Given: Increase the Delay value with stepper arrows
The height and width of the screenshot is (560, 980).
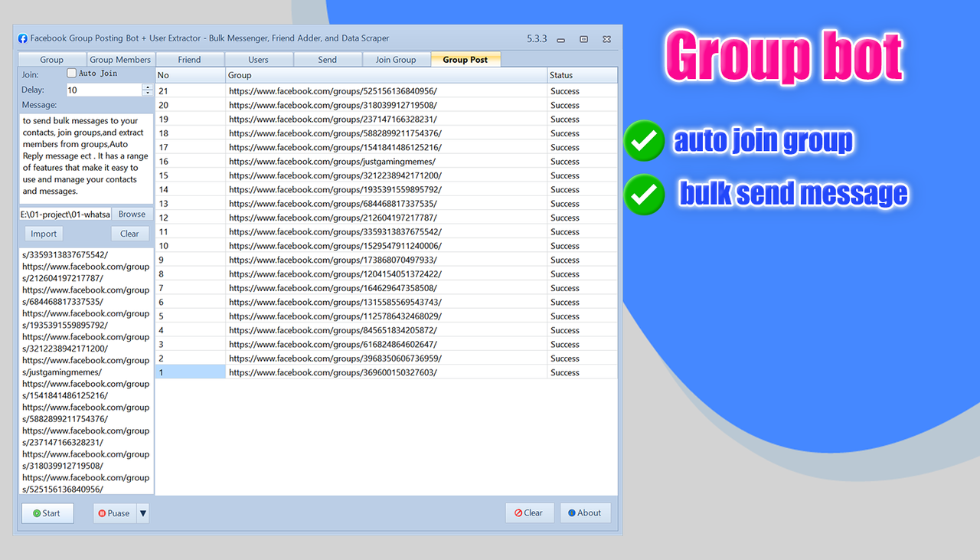Looking at the screenshot, I should pyautogui.click(x=148, y=87).
